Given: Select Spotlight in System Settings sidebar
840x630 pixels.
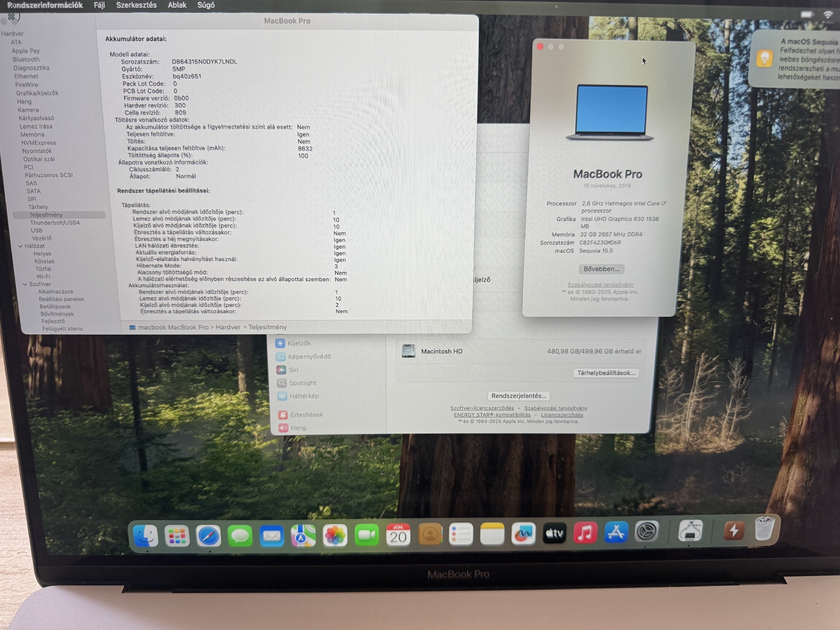Looking at the screenshot, I should pos(297,383).
